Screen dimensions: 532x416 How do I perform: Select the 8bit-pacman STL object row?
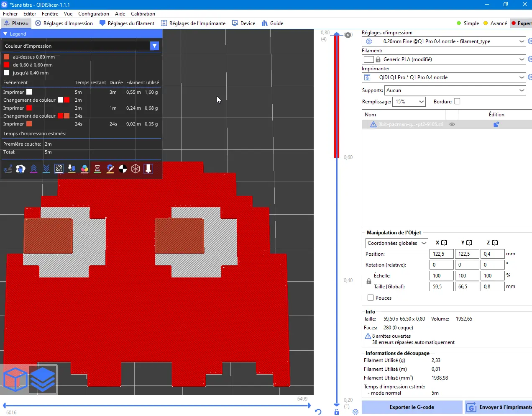pyautogui.click(x=447, y=124)
